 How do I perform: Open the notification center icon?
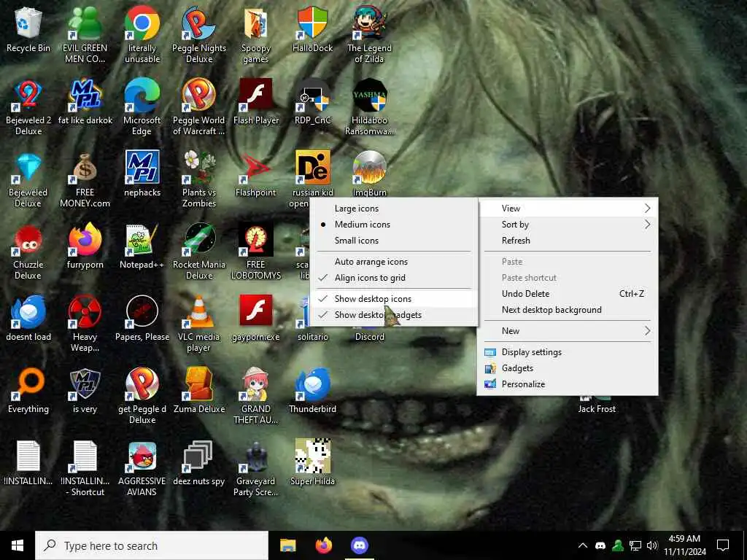[723, 545]
